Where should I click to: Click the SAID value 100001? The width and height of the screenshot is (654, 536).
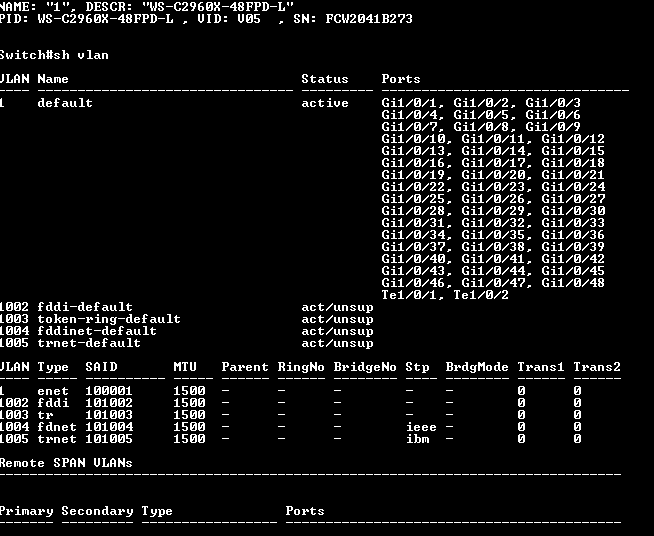[109, 391]
